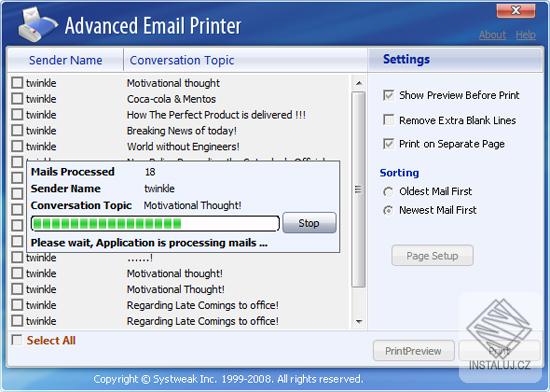550x392 pixels.
Task: Tick checkbox for 'Coca-cola & Mentos' row
Action: 17,99
